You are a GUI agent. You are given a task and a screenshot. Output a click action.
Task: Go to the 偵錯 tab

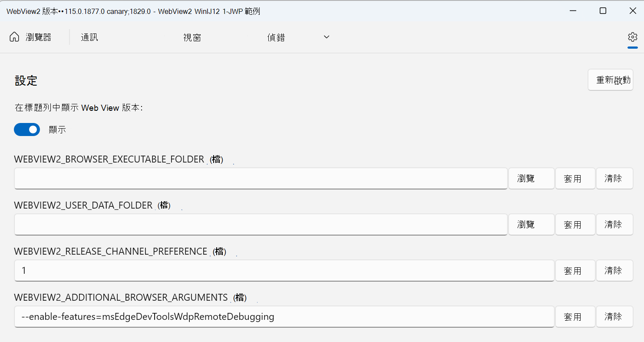click(x=276, y=37)
